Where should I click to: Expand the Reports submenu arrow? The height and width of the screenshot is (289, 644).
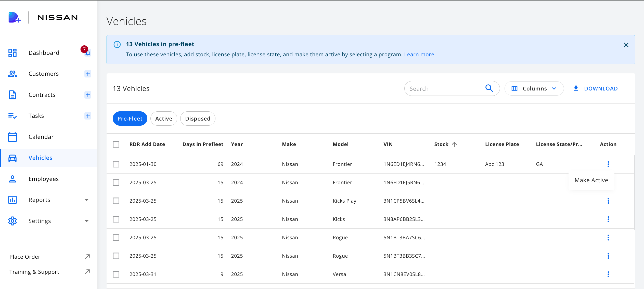click(x=87, y=200)
